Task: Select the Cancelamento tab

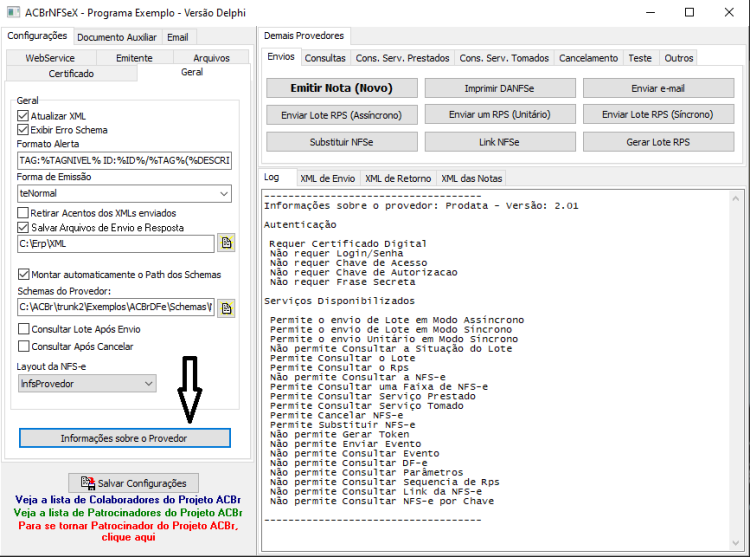Action: click(x=588, y=58)
